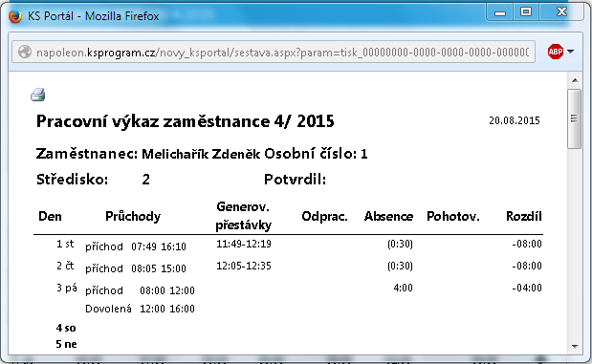This screenshot has width=592, height=364.
Task: Click the passage time '07:49 16:10'
Action: (159, 246)
